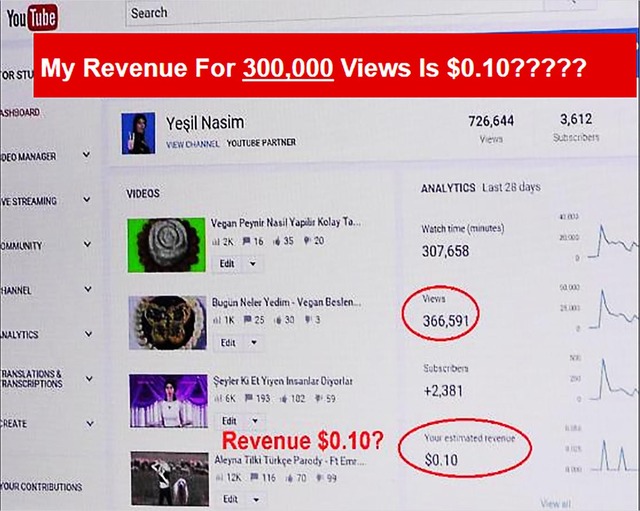
Task: Open the Yeşil Nasim channel avatar
Action: pyautogui.click(x=136, y=133)
